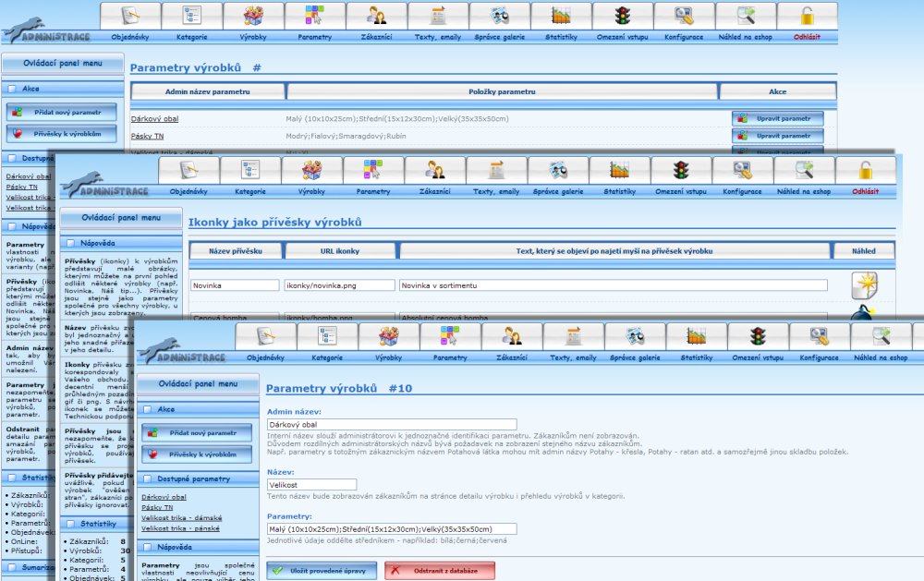Click Upravit parametr for the Dárkový obal row

[x=777, y=118]
